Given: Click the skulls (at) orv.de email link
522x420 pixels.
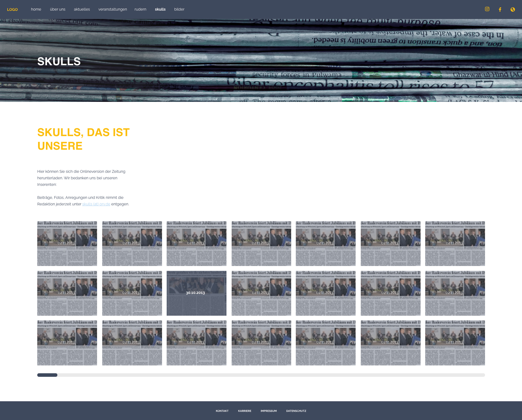Looking at the screenshot, I should coord(96,204).
